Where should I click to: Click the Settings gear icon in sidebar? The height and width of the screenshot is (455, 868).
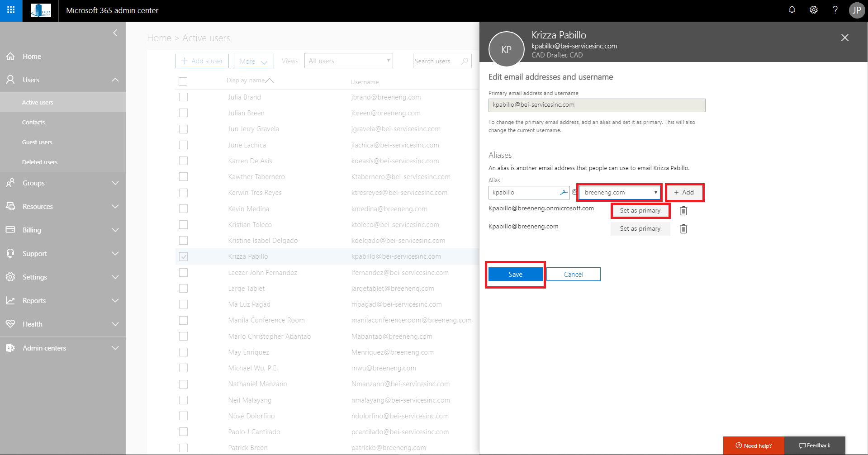[10, 277]
